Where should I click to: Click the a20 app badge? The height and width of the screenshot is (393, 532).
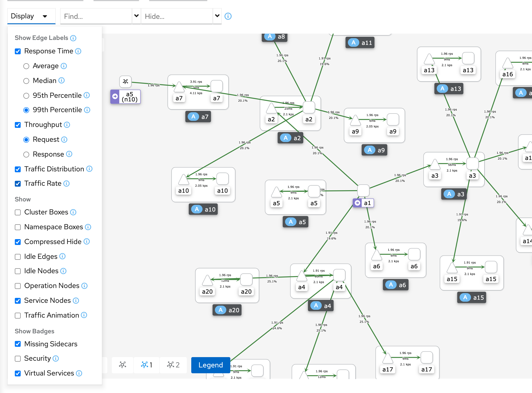[227, 310]
